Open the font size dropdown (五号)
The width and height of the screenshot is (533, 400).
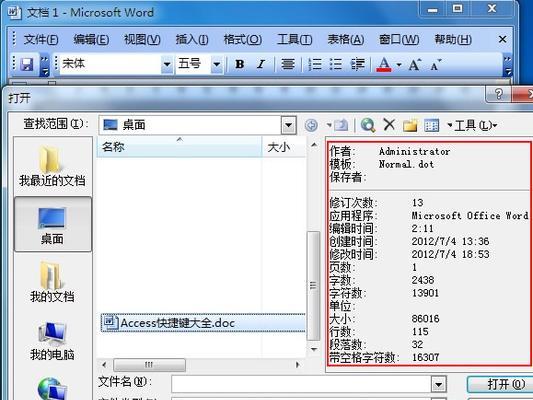tap(217, 64)
